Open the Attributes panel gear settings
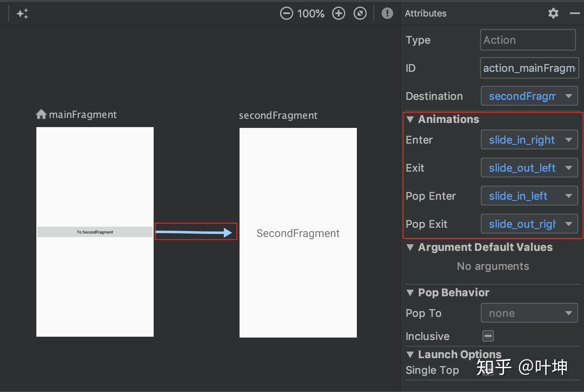The image size is (584, 392). (553, 14)
